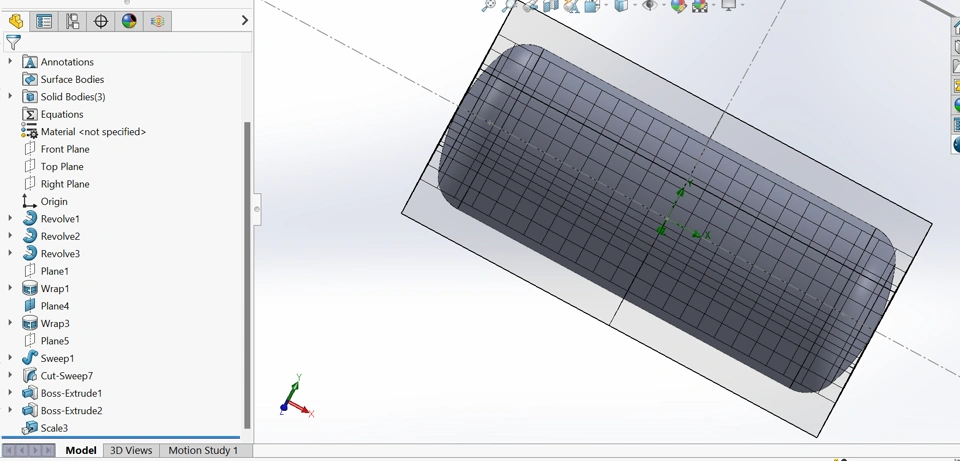The height and width of the screenshot is (461, 960).
Task: Select 'Plane4' in the tree
Action: (54, 306)
